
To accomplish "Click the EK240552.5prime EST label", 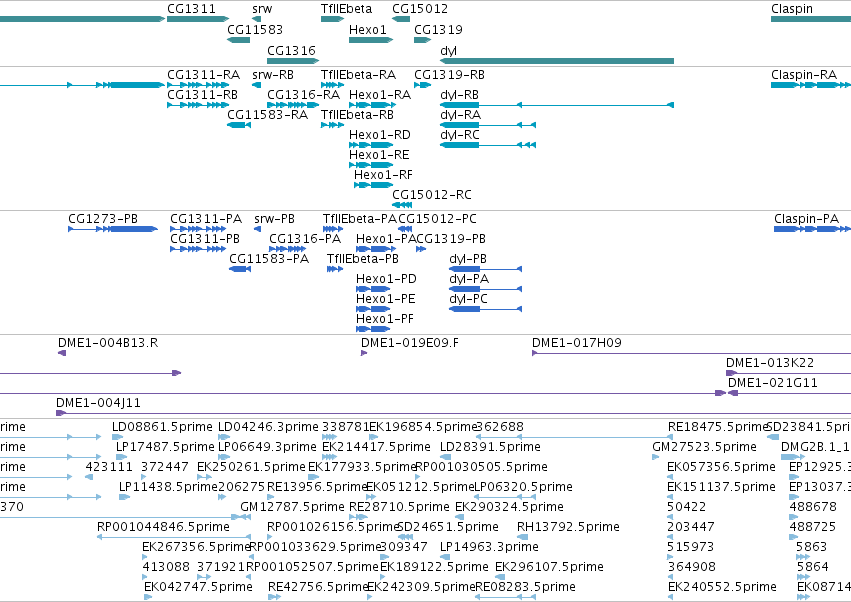I will pyautogui.click(x=722, y=587).
